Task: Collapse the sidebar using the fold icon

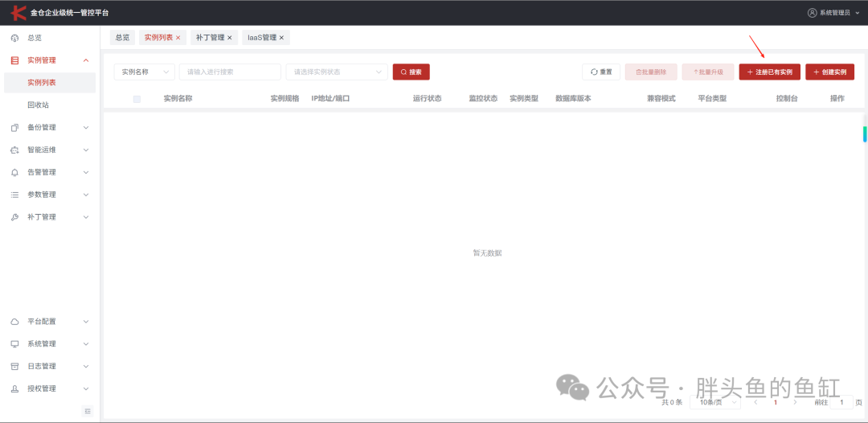Action: pyautogui.click(x=88, y=411)
